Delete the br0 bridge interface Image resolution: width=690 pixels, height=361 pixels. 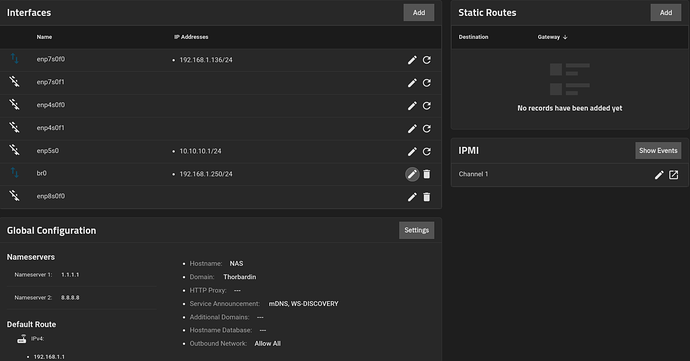pyautogui.click(x=426, y=174)
